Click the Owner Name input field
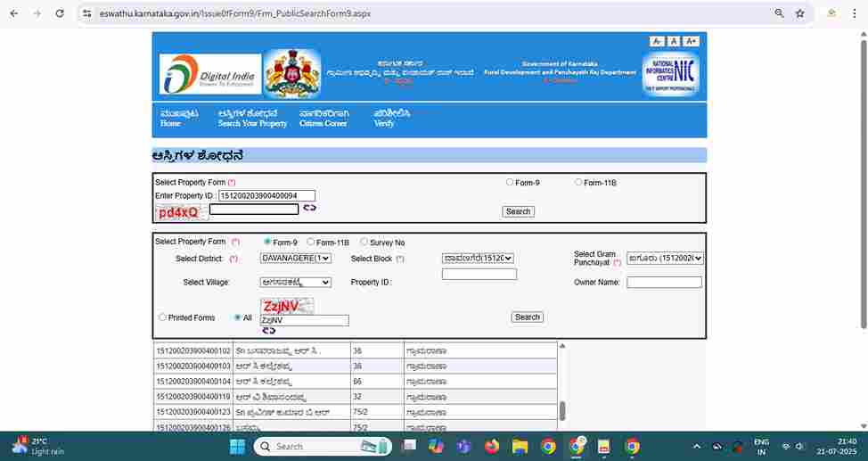Viewport: 868px width, 461px height. coord(664,282)
